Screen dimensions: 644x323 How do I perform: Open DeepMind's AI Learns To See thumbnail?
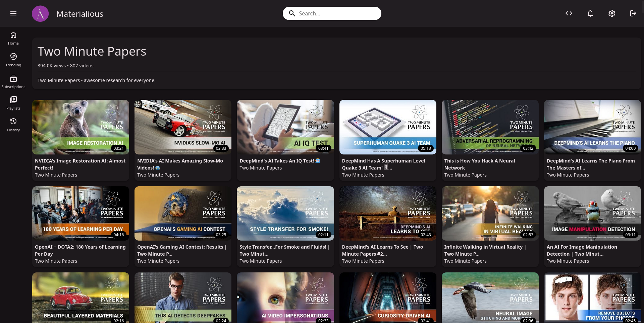388,213
